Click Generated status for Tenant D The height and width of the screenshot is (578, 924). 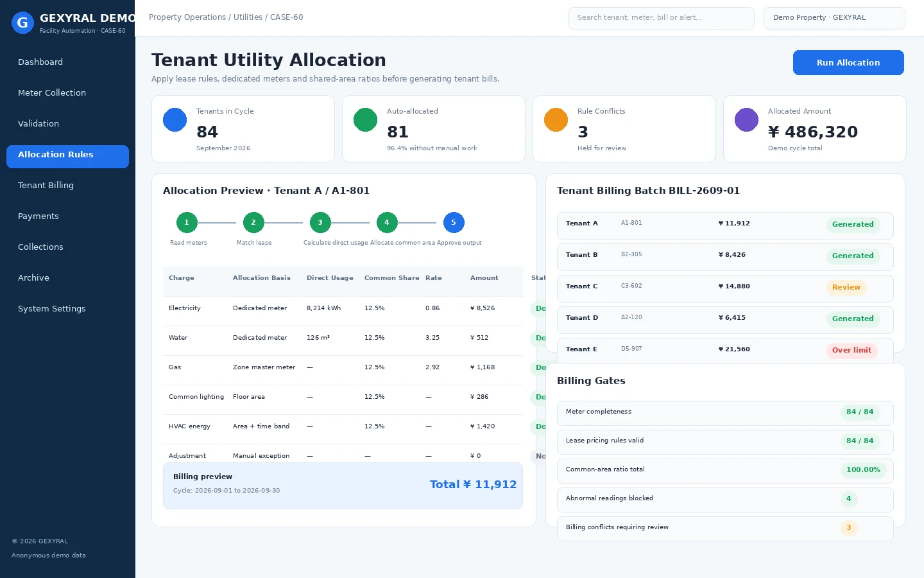coord(853,319)
